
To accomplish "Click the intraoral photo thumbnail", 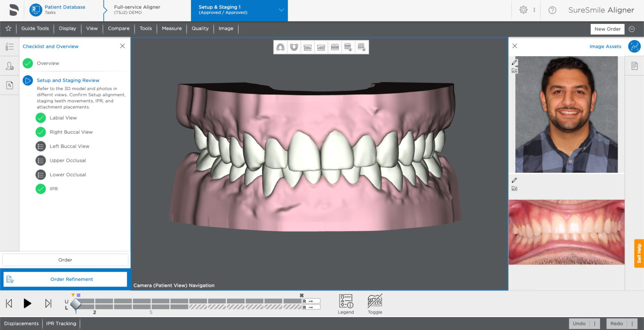I will click(566, 232).
